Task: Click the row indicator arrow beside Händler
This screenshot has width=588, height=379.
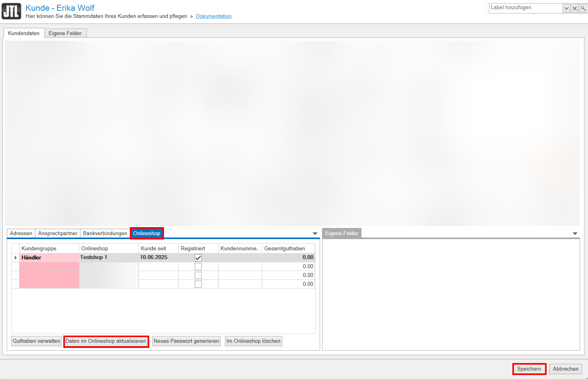Action: 16,258
